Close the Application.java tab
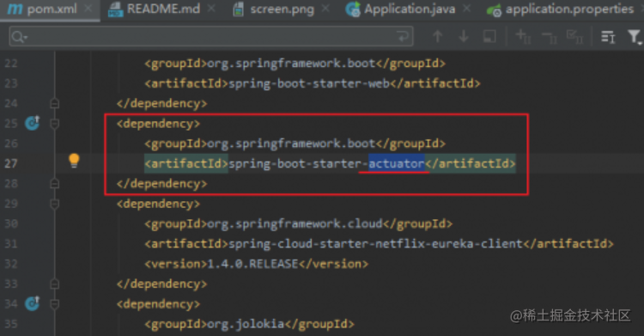Screen dimensions: 644x336 (x=466, y=9)
